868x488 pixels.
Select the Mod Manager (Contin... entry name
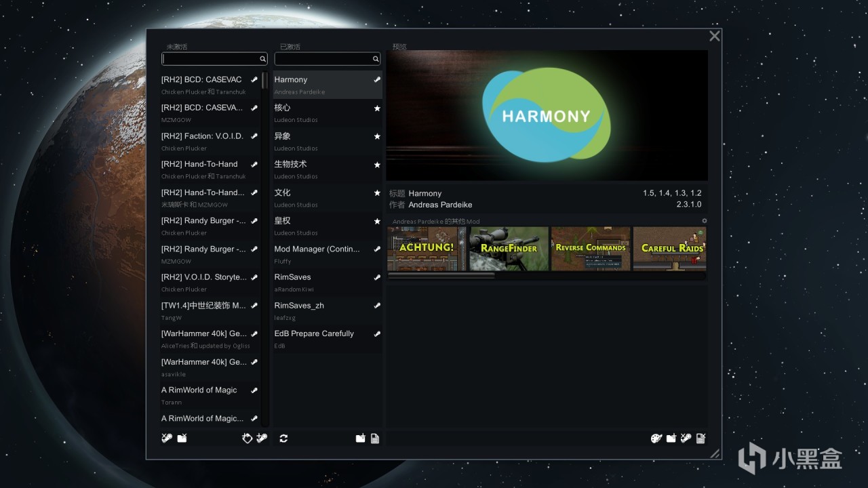[317, 249]
